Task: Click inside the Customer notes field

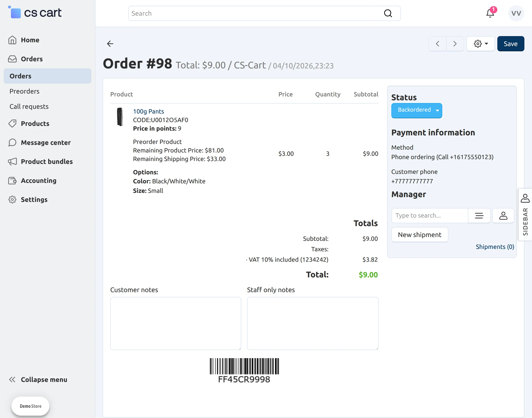Action: pyautogui.click(x=175, y=323)
